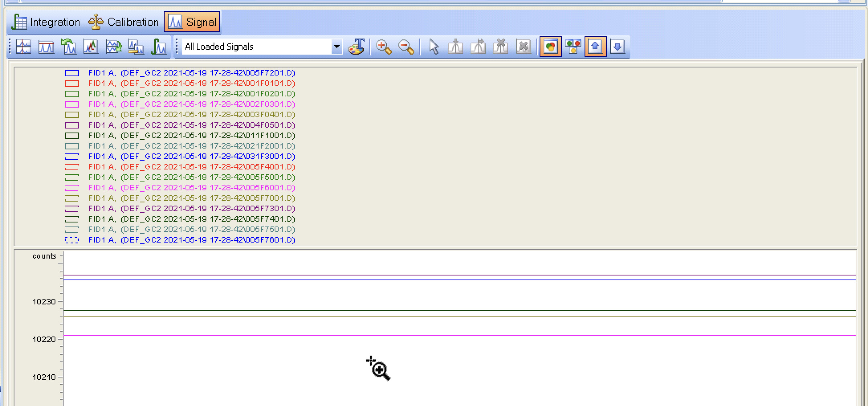
Task: Activate the zoom in magnifier tool
Action: click(384, 47)
